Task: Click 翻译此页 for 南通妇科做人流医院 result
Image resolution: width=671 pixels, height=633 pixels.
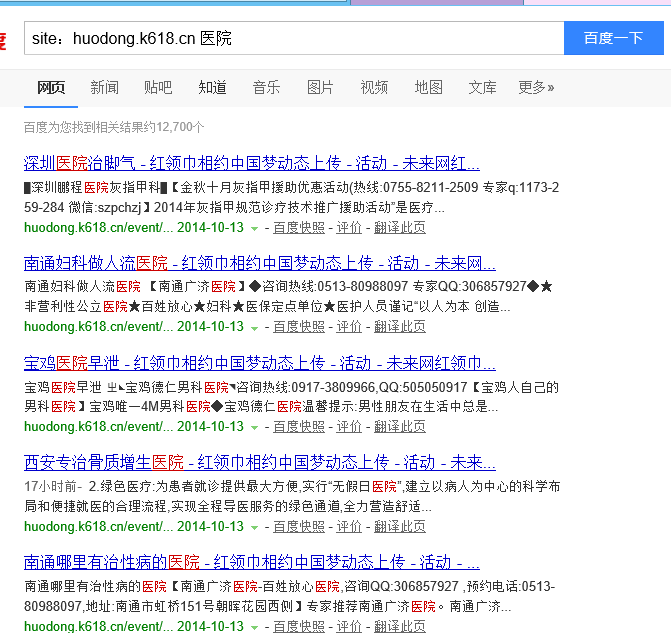Action: click(x=400, y=327)
